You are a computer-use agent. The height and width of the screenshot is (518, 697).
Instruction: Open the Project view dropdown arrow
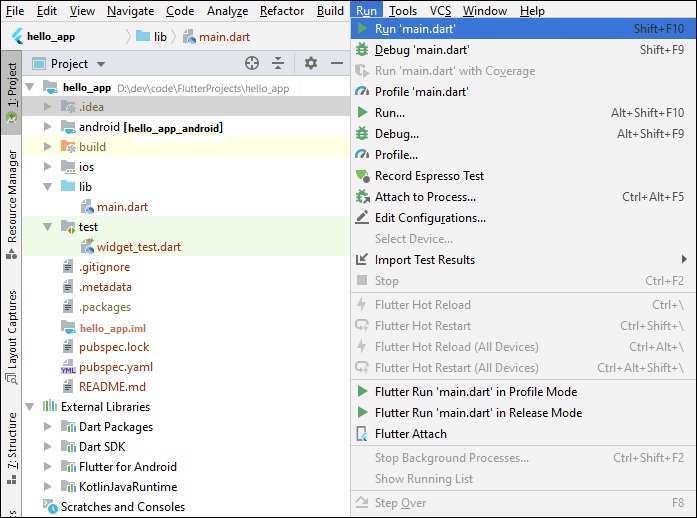click(101, 64)
